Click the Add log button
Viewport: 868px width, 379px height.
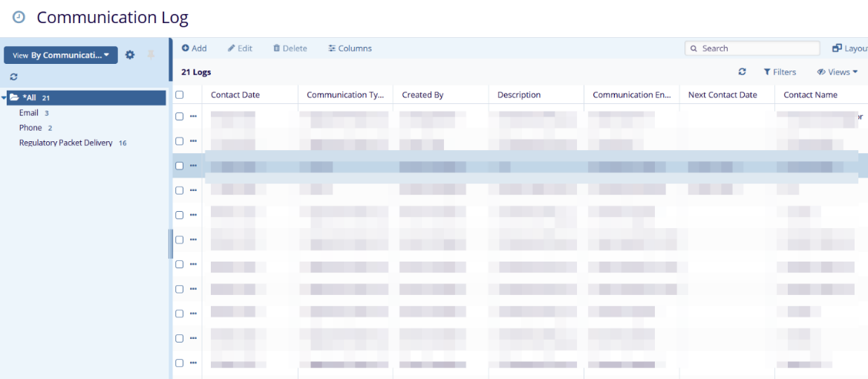point(194,48)
